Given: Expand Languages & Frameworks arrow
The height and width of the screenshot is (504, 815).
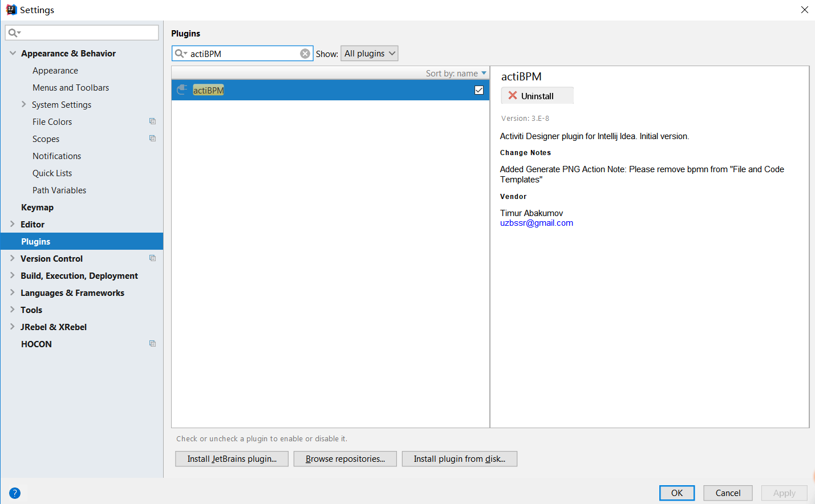Looking at the screenshot, I should [x=13, y=292].
